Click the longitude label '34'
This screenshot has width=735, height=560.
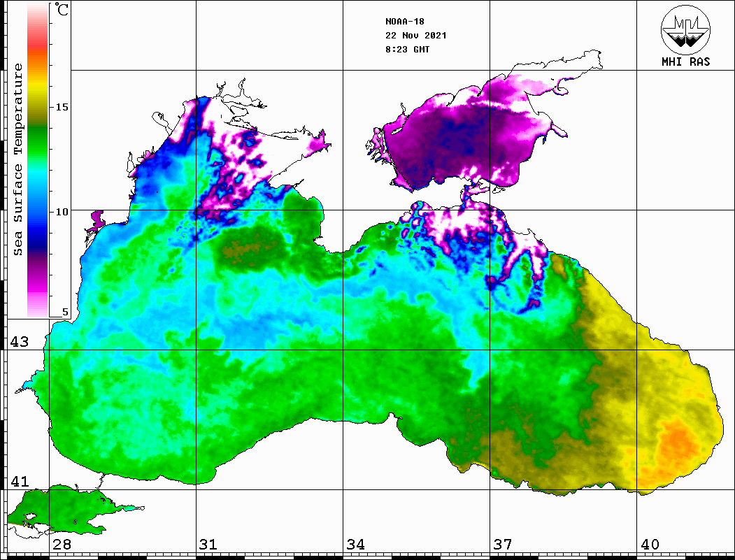pyautogui.click(x=355, y=545)
